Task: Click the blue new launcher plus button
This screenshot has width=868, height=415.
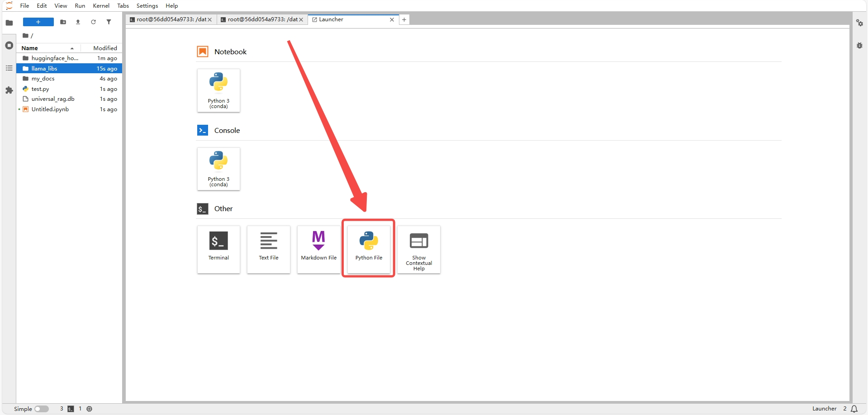Action: click(x=38, y=22)
